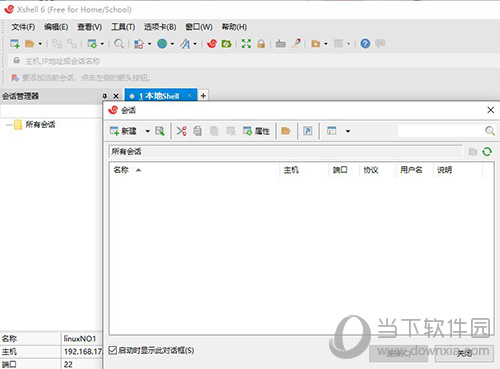
Task: Expand the Font dropdown arrow
Action: tap(195, 44)
